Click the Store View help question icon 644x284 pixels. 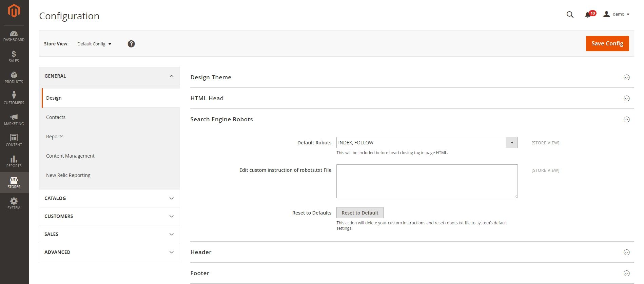click(x=131, y=44)
